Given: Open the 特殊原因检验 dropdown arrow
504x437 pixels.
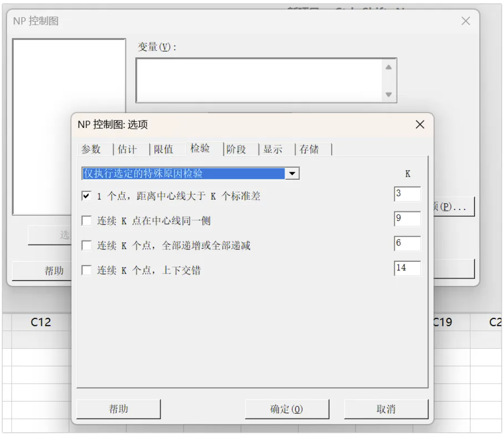Looking at the screenshot, I should pyautogui.click(x=293, y=173).
